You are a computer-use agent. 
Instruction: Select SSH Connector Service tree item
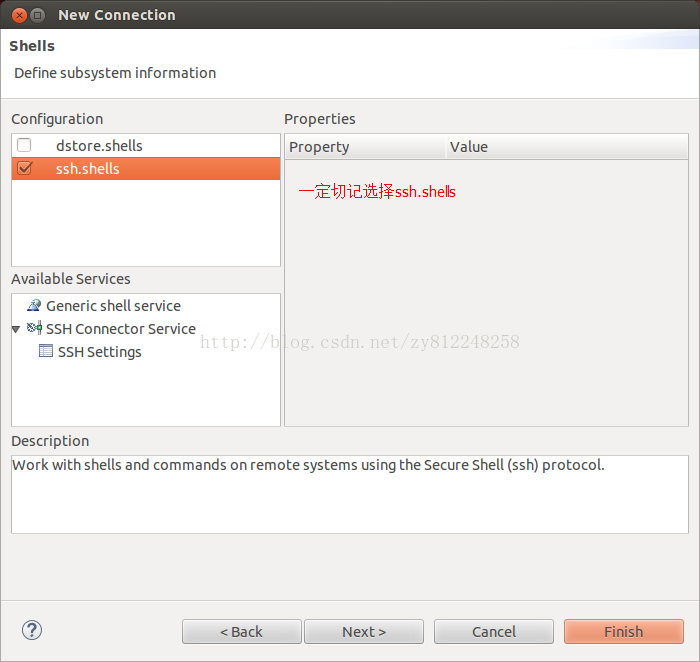click(120, 329)
